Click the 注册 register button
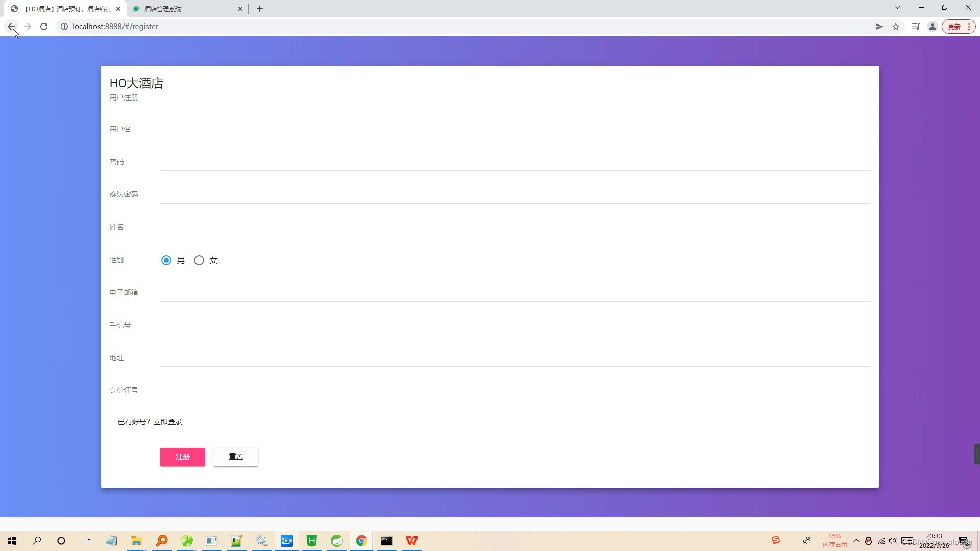Viewport: 980px width, 551px height. [183, 457]
